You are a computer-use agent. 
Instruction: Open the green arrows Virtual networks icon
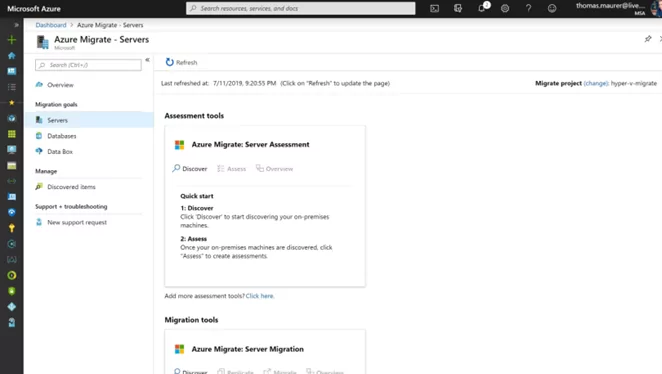tap(12, 181)
